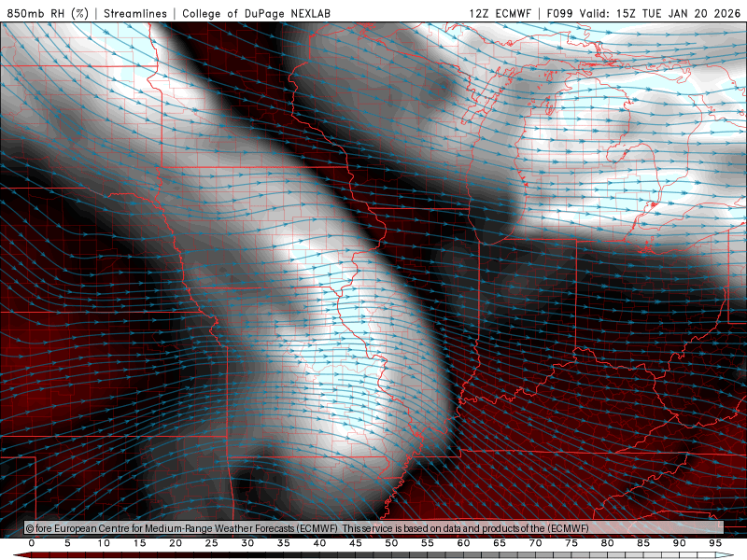This screenshot has height=560, width=747.
Task: Click the '0' value on the color scale
Action: point(32,543)
